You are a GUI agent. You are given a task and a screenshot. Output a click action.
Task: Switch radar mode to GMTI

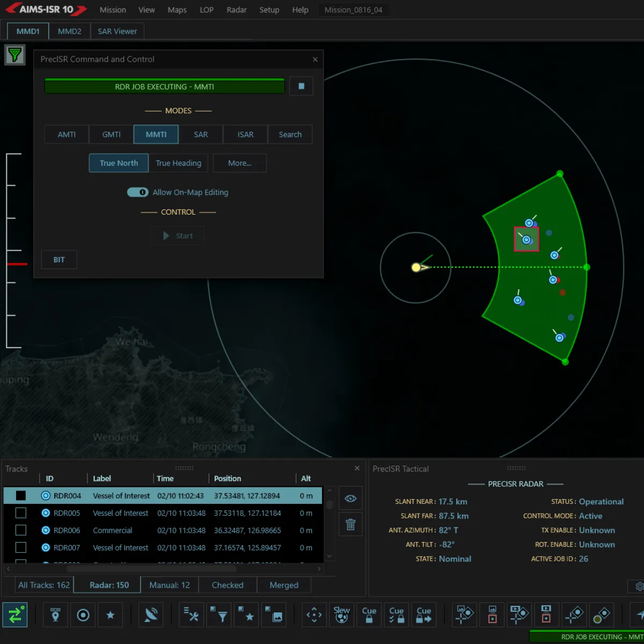tap(111, 134)
